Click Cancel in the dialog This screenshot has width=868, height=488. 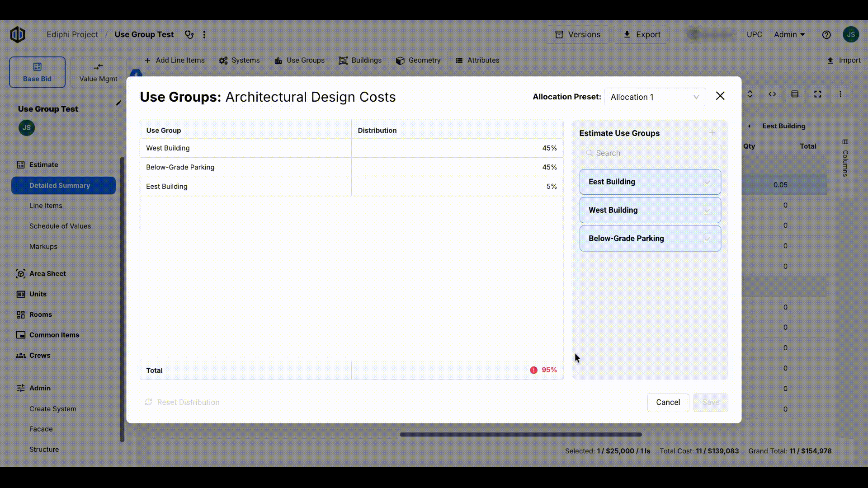click(668, 402)
